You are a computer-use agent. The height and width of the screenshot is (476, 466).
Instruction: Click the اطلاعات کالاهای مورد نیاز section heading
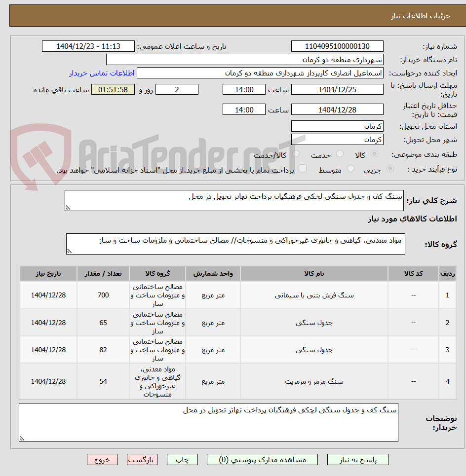pos(412,219)
